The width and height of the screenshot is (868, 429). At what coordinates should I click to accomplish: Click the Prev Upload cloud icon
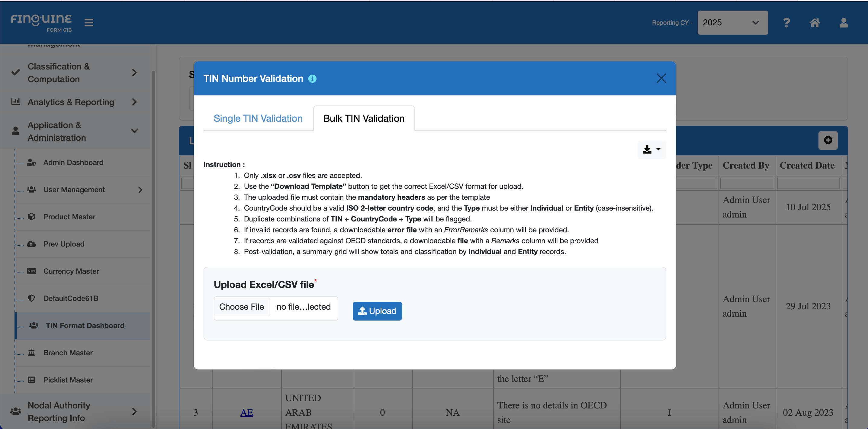pyautogui.click(x=32, y=244)
